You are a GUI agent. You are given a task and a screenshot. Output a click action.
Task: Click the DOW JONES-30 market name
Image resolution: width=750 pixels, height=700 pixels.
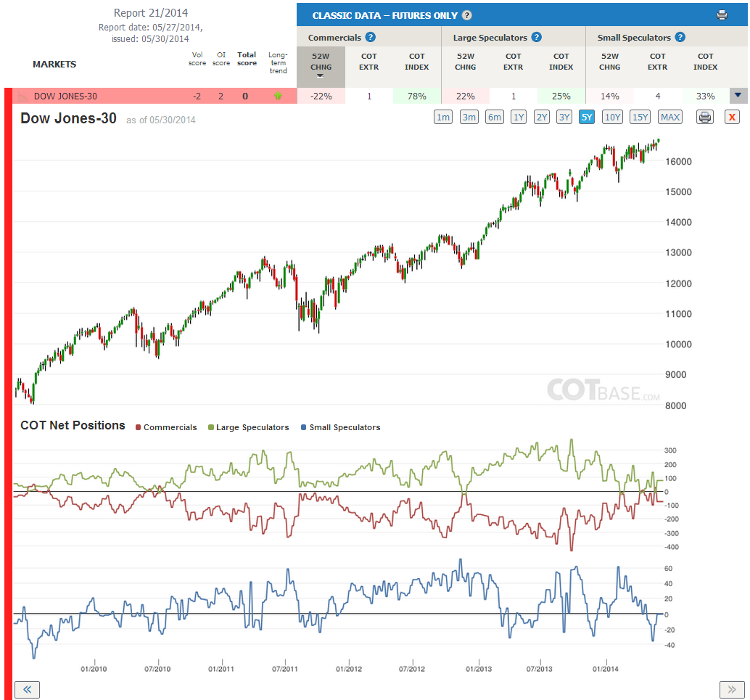pyautogui.click(x=65, y=96)
